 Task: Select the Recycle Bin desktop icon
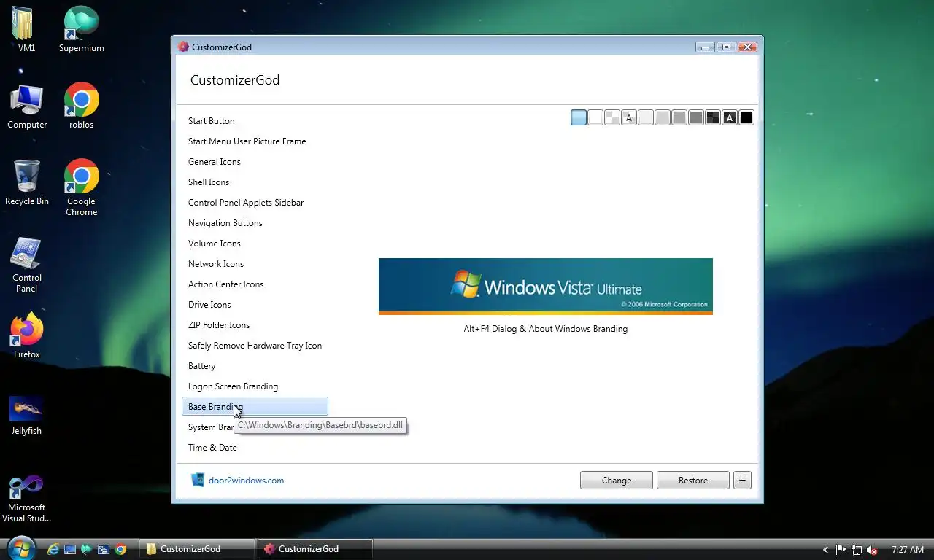(x=27, y=183)
